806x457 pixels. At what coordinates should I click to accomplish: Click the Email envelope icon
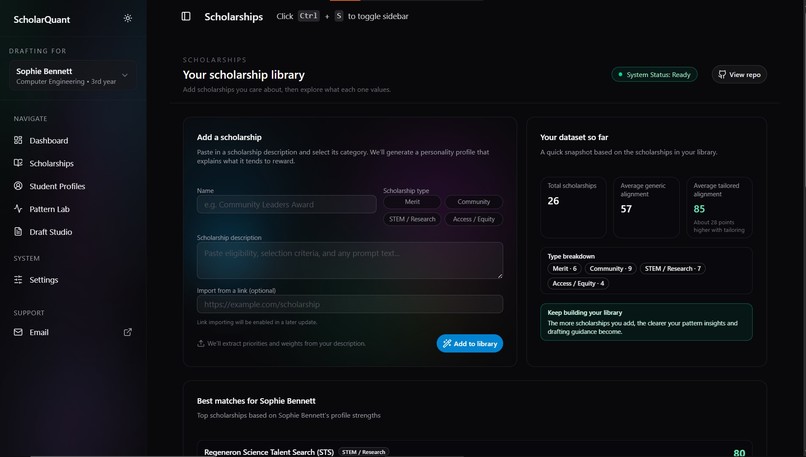click(18, 332)
